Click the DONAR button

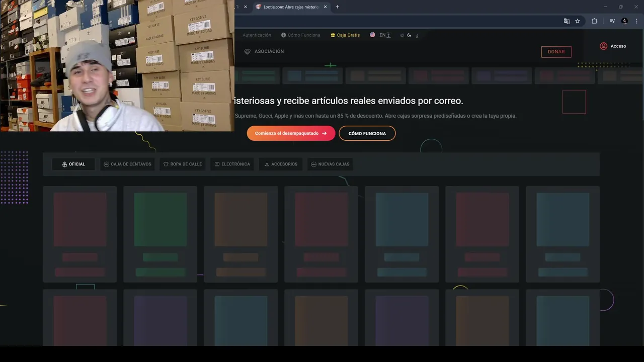tap(556, 52)
